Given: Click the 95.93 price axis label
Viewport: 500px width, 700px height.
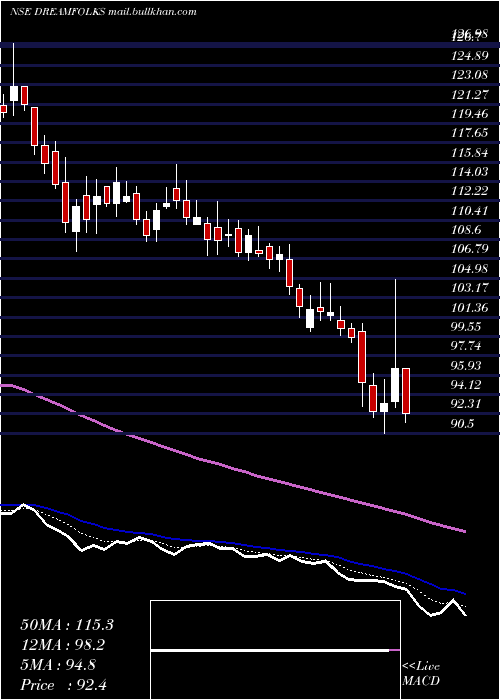Looking at the screenshot, I should [467, 365].
